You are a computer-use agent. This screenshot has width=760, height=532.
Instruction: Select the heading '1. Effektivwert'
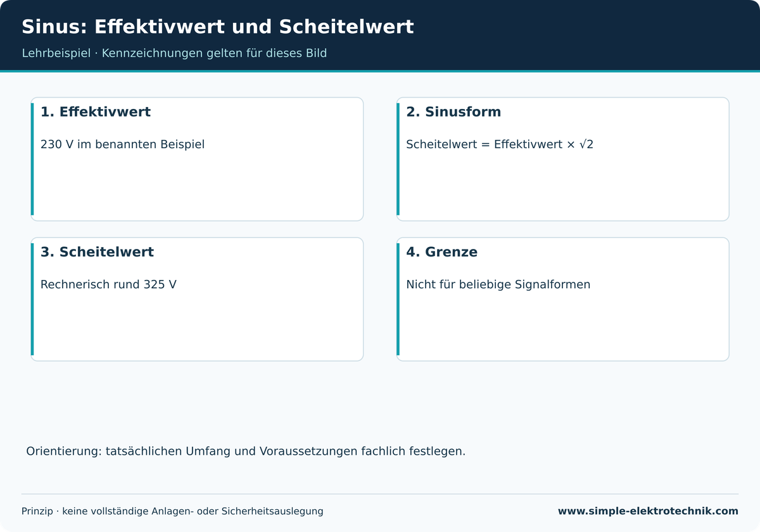tap(96, 112)
